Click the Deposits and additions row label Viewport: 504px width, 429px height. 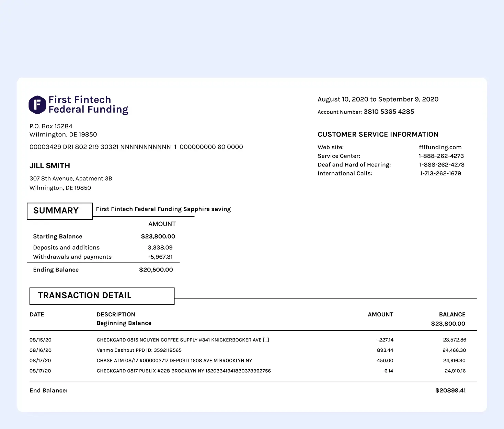click(x=66, y=247)
